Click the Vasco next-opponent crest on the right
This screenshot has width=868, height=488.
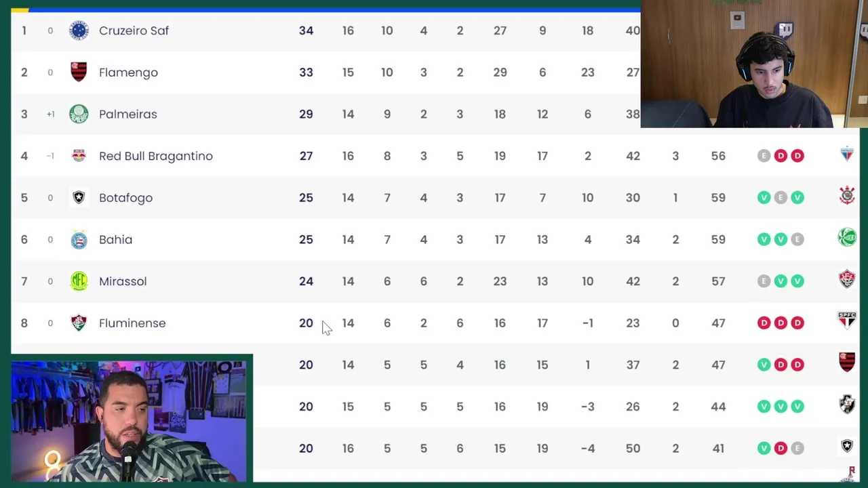coord(847,404)
